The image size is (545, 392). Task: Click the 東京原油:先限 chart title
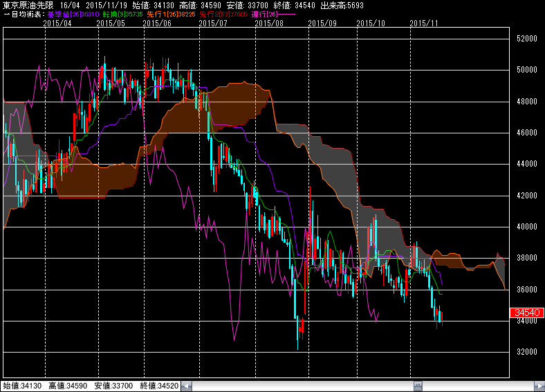point(28,6)
